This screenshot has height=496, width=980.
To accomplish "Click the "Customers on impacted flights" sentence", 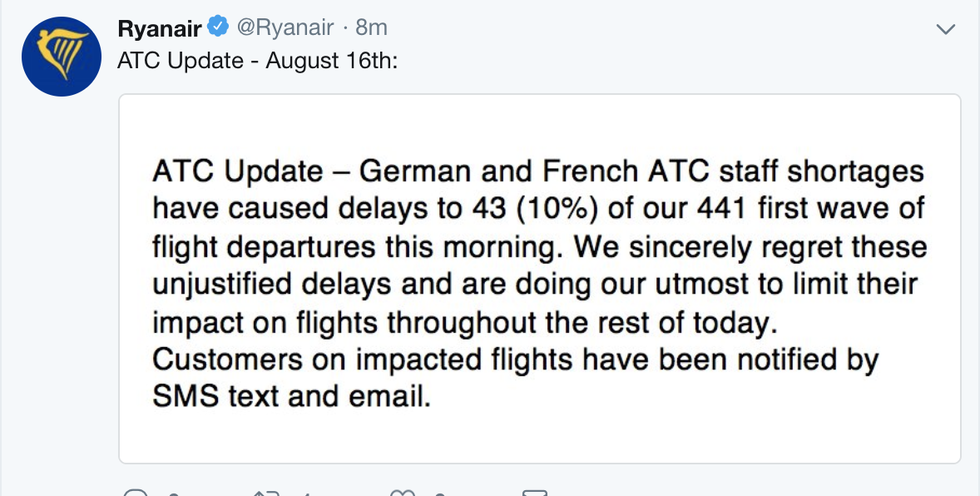I will point(348,360).
